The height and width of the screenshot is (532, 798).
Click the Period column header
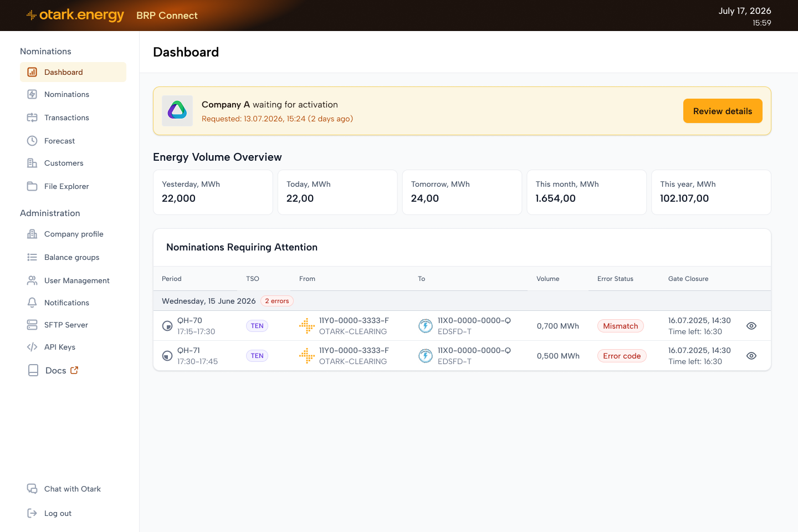tap(172, 279)
